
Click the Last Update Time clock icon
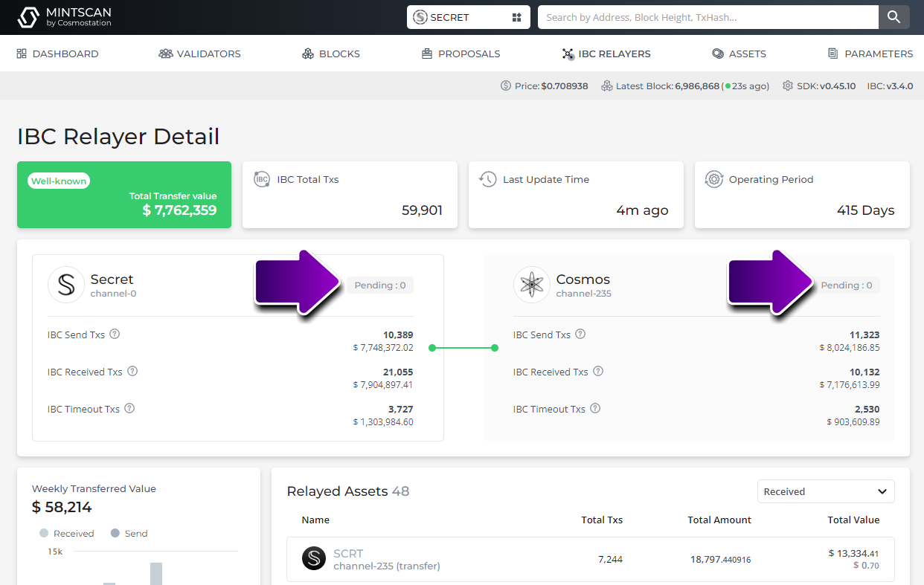[x=488, y=179]
